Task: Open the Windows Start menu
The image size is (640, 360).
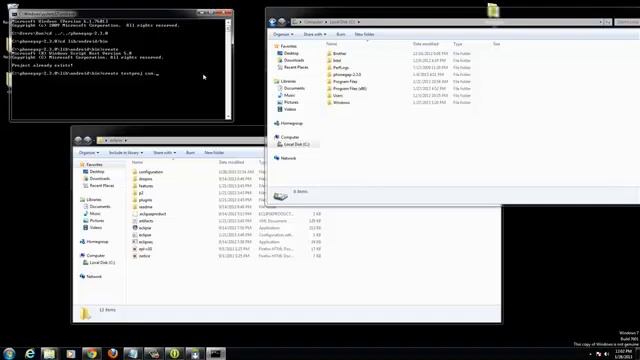Action: click(x=9, y=353)
